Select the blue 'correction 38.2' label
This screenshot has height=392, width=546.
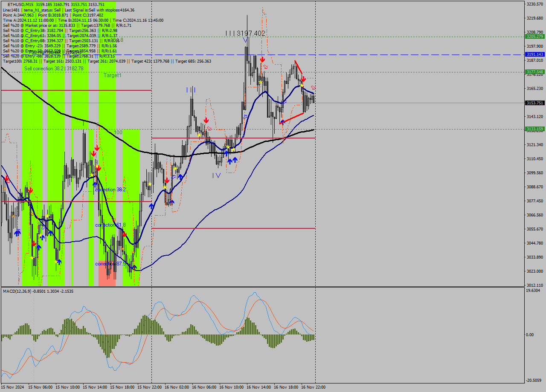pos(110,190)
